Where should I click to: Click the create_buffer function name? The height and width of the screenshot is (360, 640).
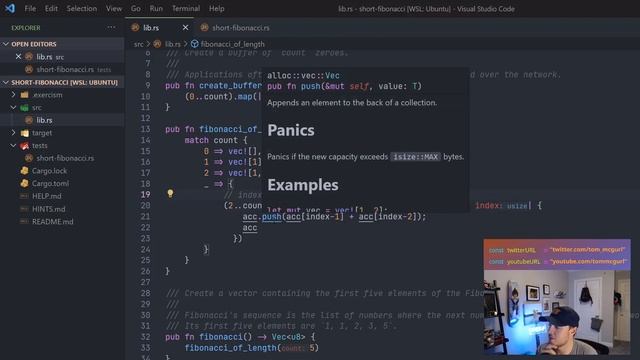pos(230,86)
